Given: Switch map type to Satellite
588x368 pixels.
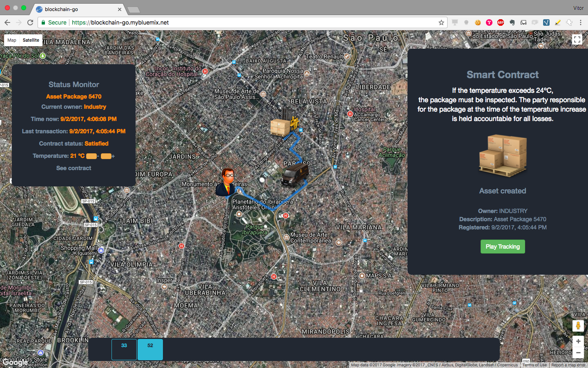Looking at the screenshot, I should pos(31,40).
